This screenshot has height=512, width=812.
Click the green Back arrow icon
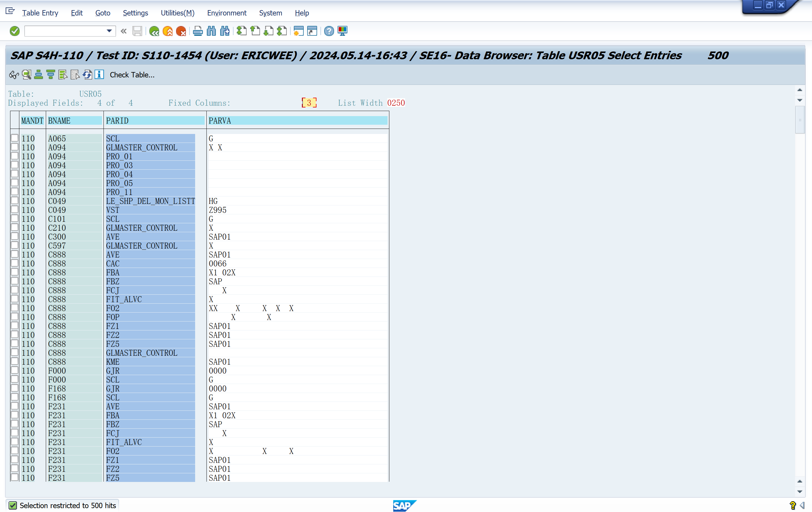(154, 31)
